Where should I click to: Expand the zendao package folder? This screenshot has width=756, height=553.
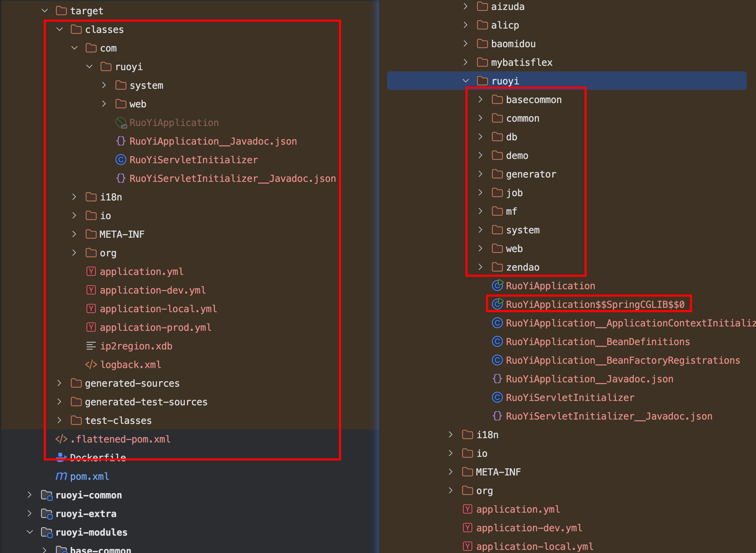click(x=480, y=267)
